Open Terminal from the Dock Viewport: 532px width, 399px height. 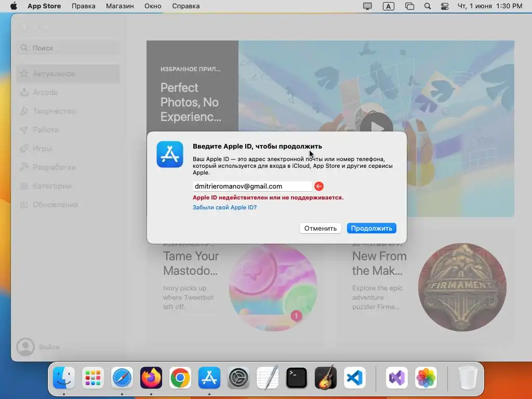[x=297, y=378]
